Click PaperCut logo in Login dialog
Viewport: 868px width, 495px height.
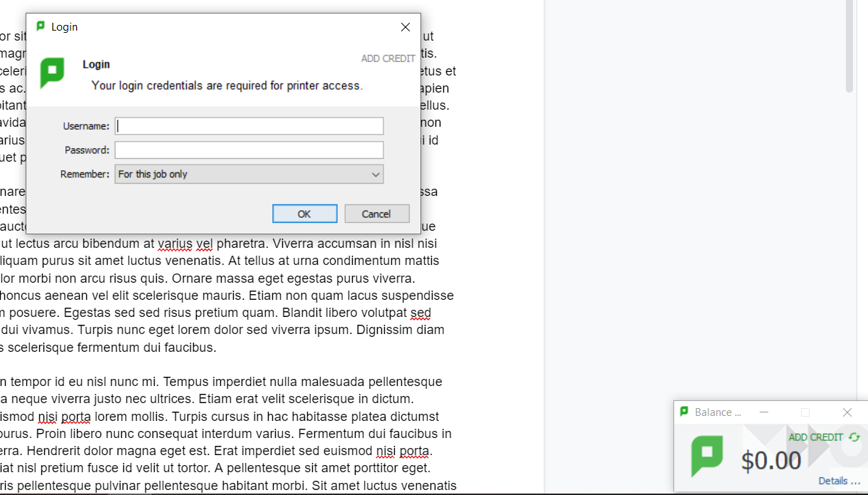[x=52, y=73]
